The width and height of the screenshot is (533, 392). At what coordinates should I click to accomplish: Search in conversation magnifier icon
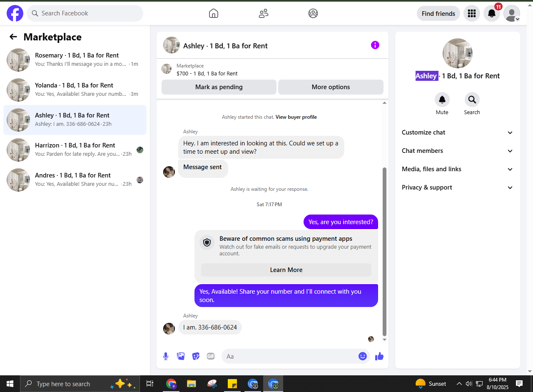(472, 100)
